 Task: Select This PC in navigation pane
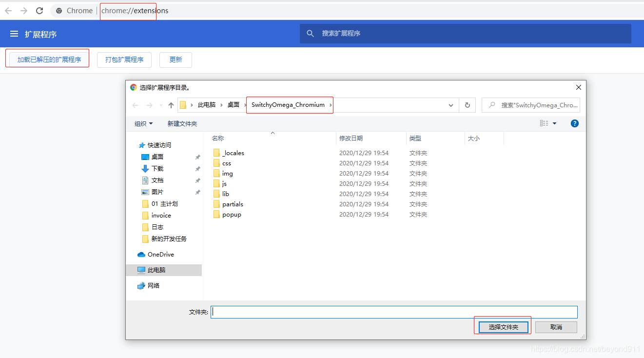[164, 270]
